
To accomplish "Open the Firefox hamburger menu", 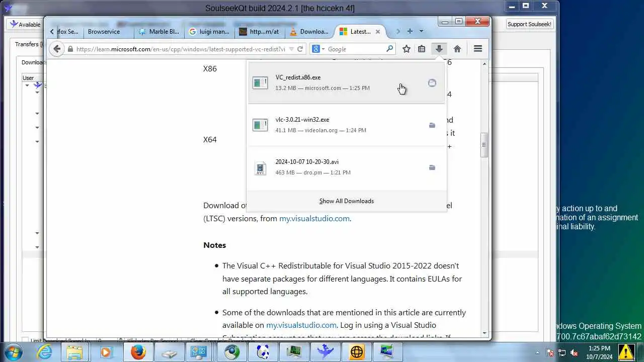I will pyautogui.click(x=478, y=49).
